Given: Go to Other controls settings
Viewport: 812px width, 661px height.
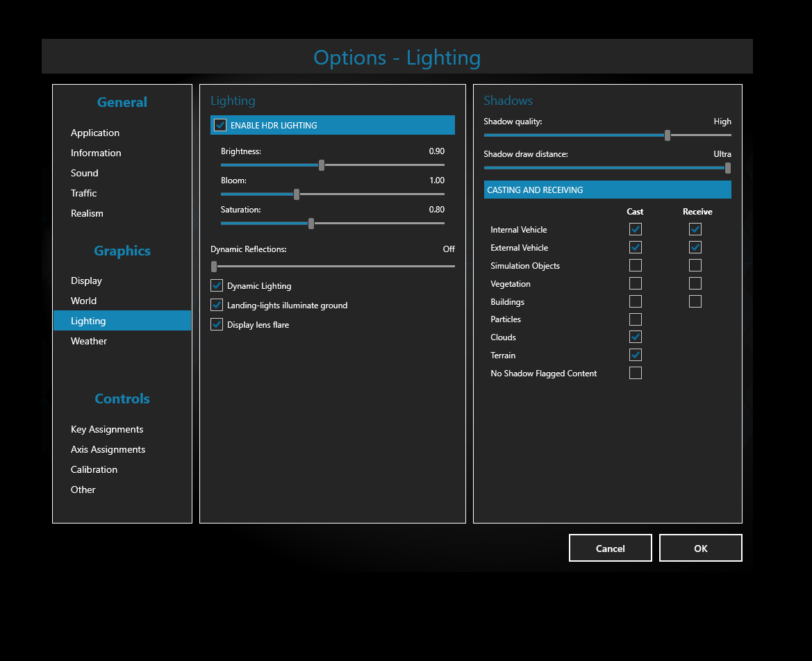Looking at the screenshot, I should pos(83,490).
